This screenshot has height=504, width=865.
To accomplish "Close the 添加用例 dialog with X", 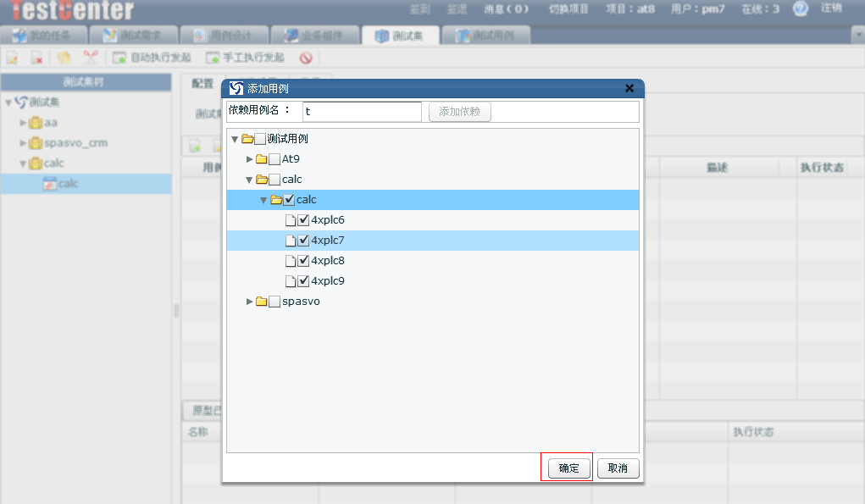I will 629,88.
